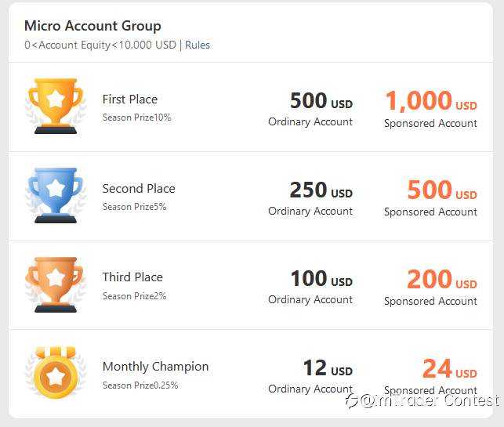The image size is (504, 427).
Task: Select the First Place label
Action: (130, 100)
